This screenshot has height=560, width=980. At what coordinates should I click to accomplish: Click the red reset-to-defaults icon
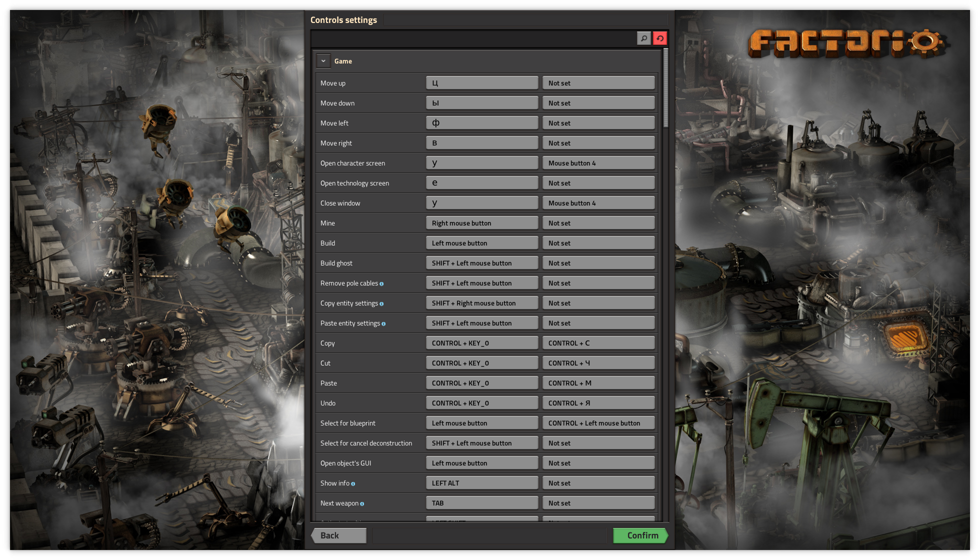(660, 38)
